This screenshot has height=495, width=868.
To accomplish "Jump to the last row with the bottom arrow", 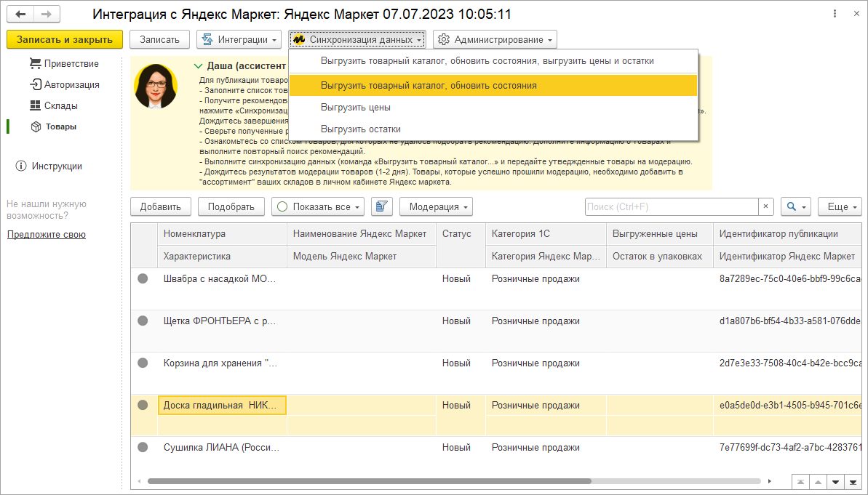I will coord(853,482).
